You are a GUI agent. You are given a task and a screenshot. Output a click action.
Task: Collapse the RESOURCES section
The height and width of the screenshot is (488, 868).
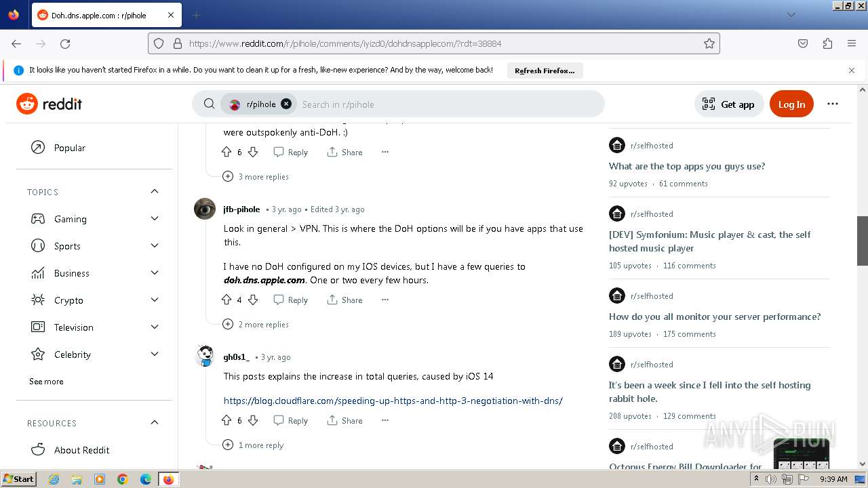point(155,422)
